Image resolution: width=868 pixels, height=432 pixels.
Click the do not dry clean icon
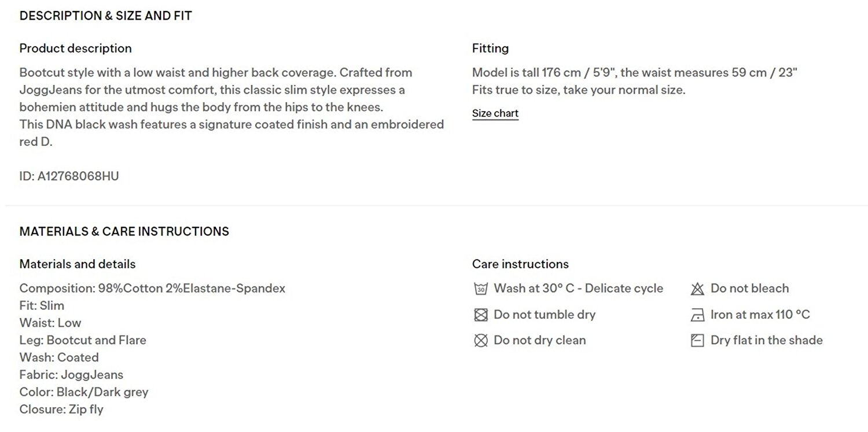[480, 341]
